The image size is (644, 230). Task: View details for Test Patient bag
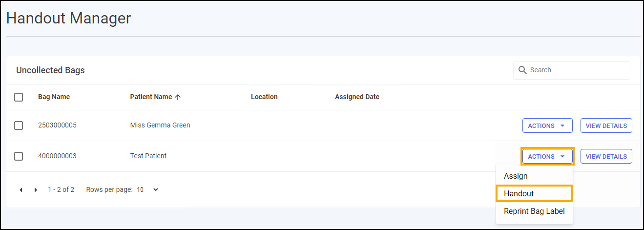[606, 156]
